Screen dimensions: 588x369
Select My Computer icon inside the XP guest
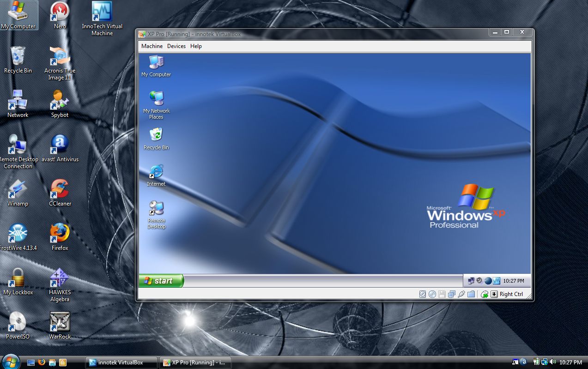click(156, 67)
